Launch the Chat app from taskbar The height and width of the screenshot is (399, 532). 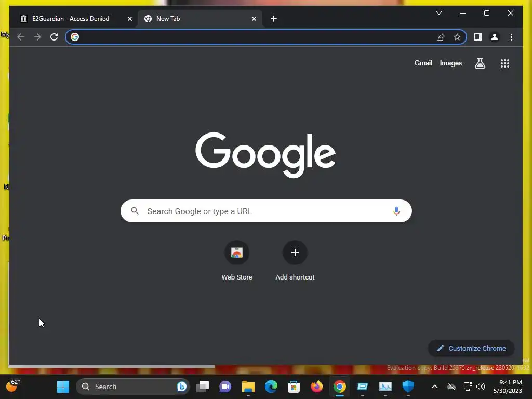pyautogui.click(x=225, y=387)
